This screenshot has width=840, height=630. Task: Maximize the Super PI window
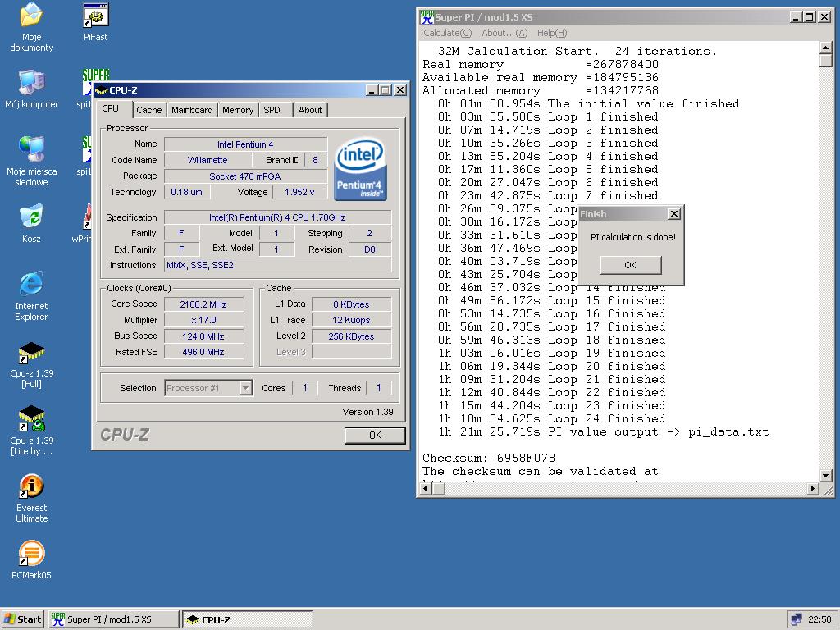(x=810, y=17)
